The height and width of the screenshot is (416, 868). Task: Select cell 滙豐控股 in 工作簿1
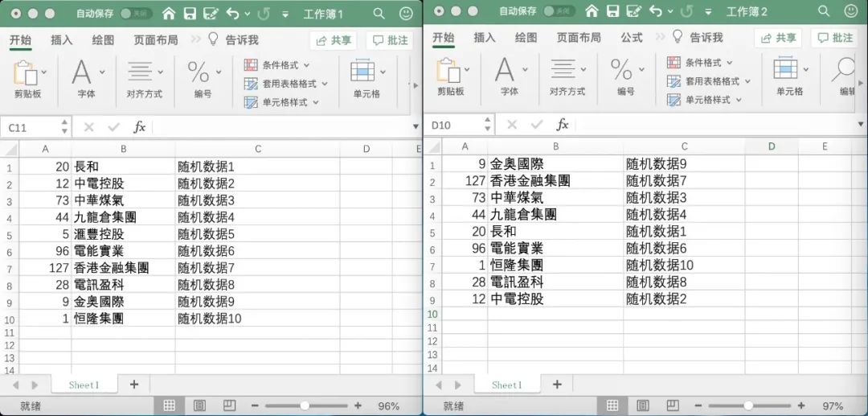click(x=124, y=234)
